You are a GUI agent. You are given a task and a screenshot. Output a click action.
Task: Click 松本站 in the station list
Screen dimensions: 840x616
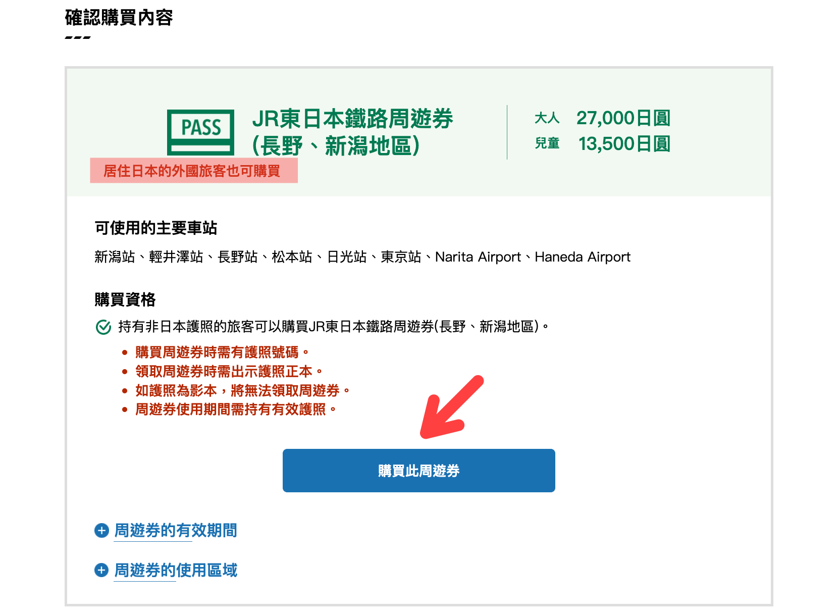coord(292,257)
